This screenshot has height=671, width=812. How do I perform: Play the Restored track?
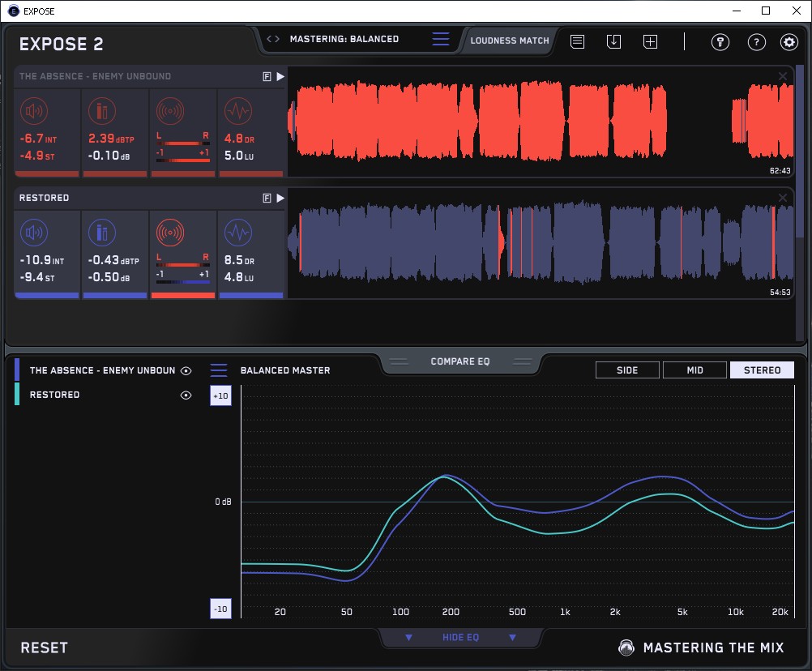click(280, 199)
